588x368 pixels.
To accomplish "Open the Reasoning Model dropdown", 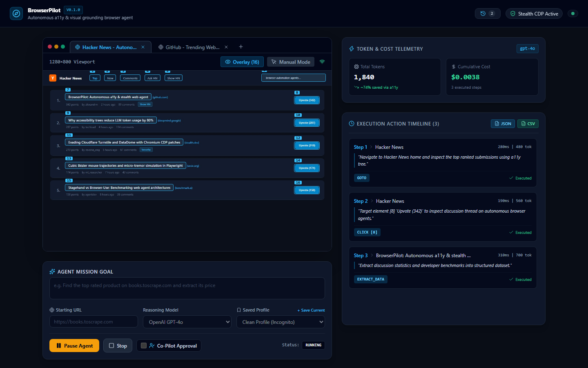I will tap(187, 322).
